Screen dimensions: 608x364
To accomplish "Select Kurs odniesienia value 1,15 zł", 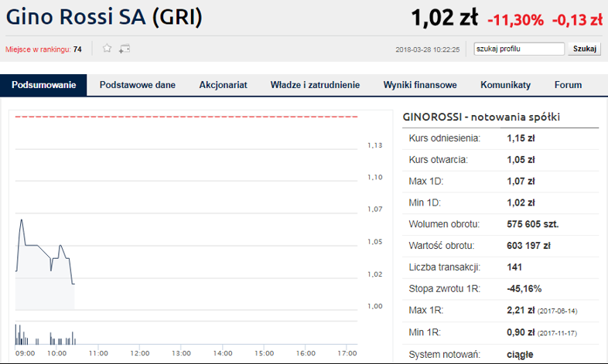I will click(521, 138).
